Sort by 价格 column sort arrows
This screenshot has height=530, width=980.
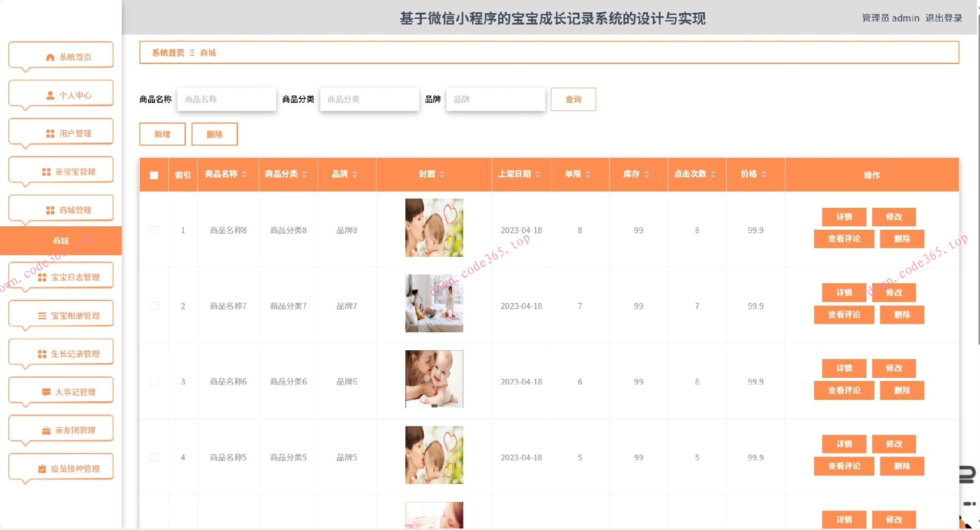pos(764,174)
